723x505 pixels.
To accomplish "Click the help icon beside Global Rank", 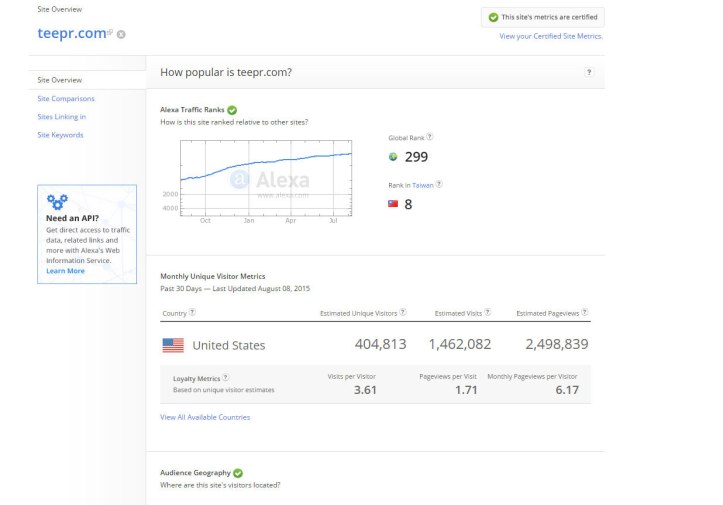I will 430,137.
